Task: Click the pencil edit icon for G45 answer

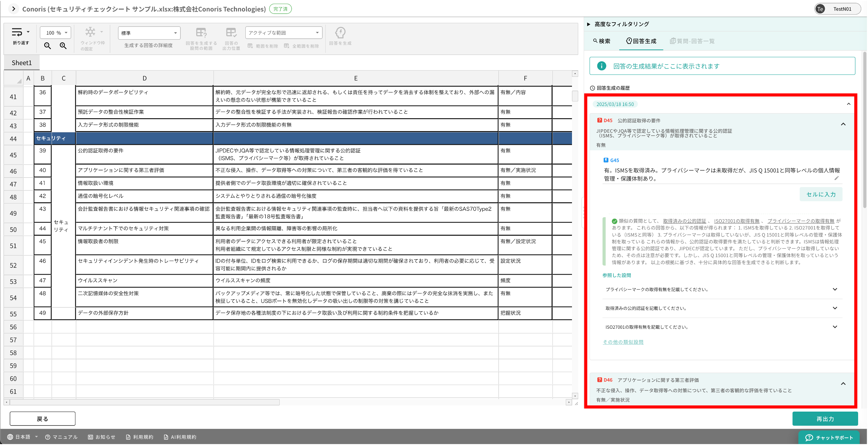Action: (x=836, y=178)
